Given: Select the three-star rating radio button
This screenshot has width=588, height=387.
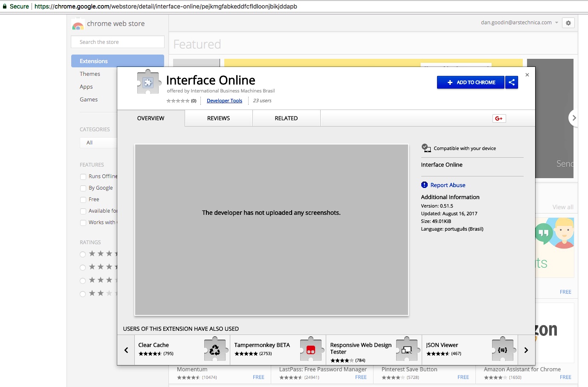Looking at the screenshot, I should [x=83, y=281].
